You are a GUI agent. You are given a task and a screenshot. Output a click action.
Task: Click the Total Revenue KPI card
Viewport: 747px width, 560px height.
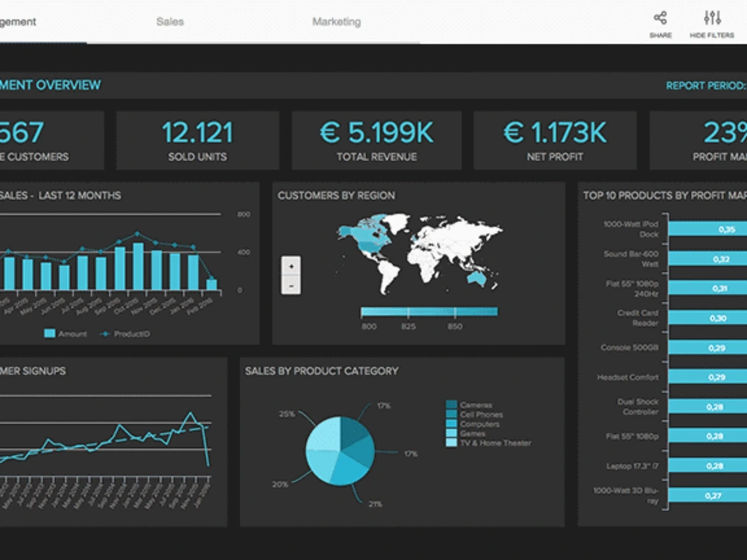point(376,139)
